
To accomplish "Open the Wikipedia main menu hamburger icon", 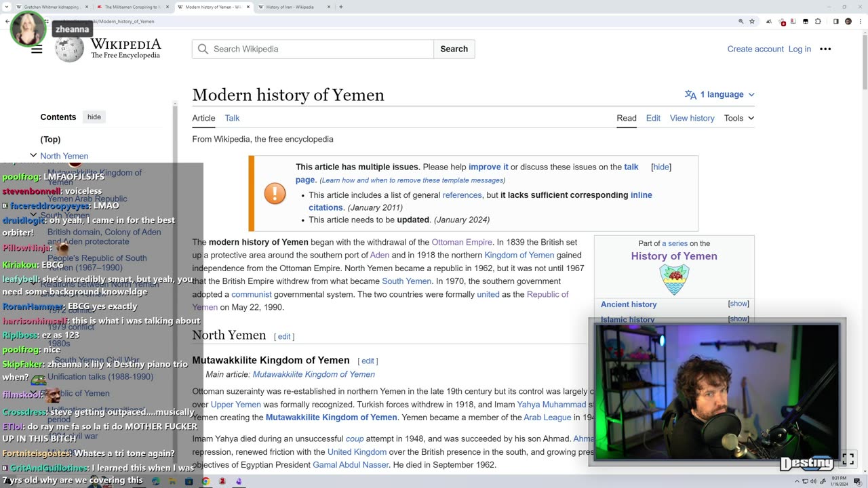I will tap(37, 49).
